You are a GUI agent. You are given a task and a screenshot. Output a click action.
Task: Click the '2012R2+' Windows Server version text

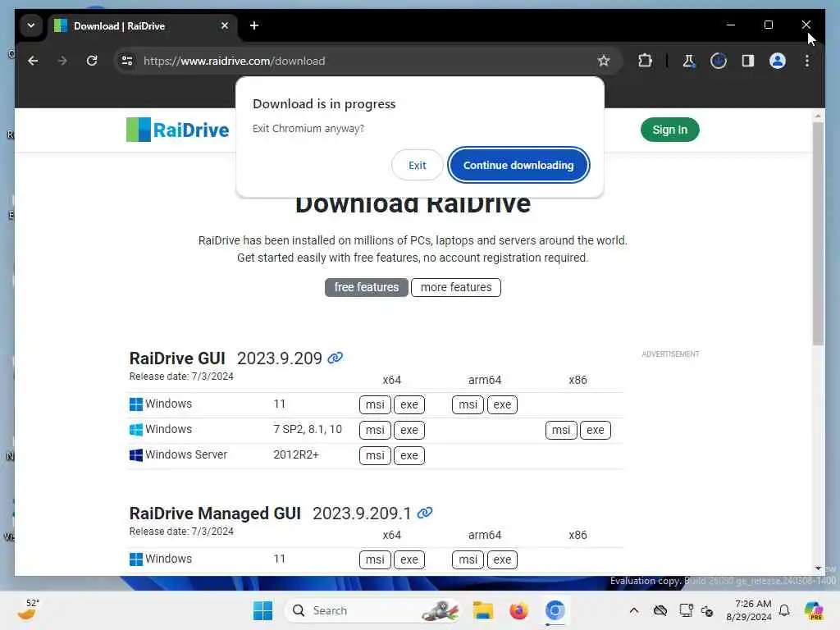pyautogui.click(x=296, y=454)
